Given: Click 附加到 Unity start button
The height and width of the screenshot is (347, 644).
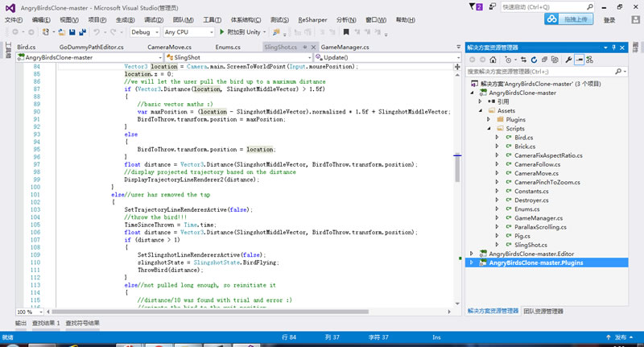Looking at the screenshot, I should pos(240,31).
